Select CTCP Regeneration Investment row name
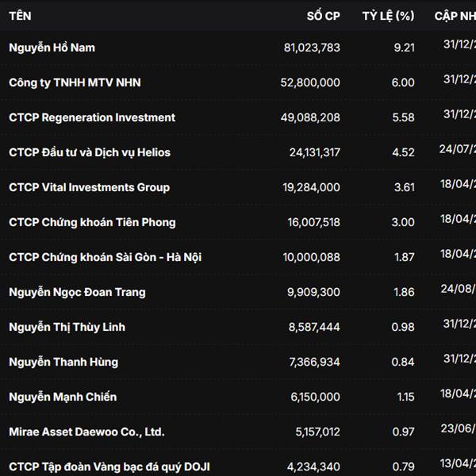 92,117
